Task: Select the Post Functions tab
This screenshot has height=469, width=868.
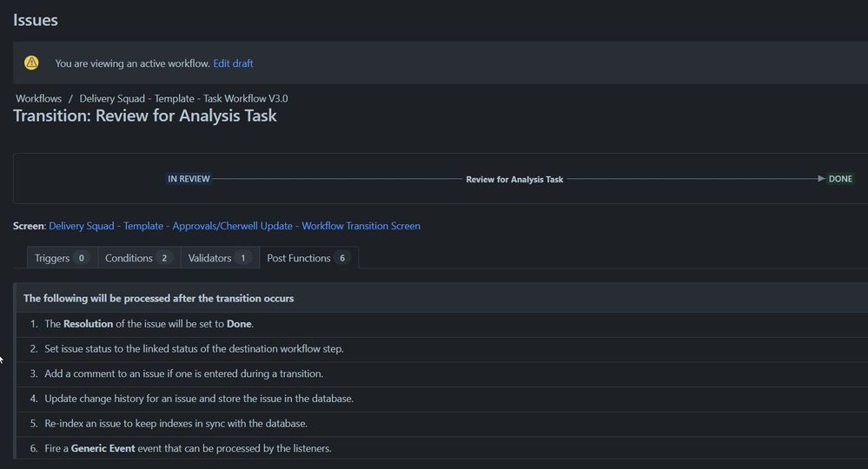Action: (x=308, y=258)
